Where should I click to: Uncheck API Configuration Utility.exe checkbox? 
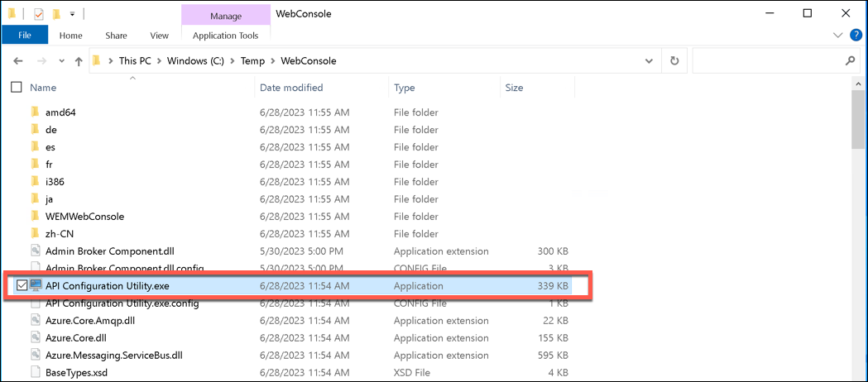(22, 286)
